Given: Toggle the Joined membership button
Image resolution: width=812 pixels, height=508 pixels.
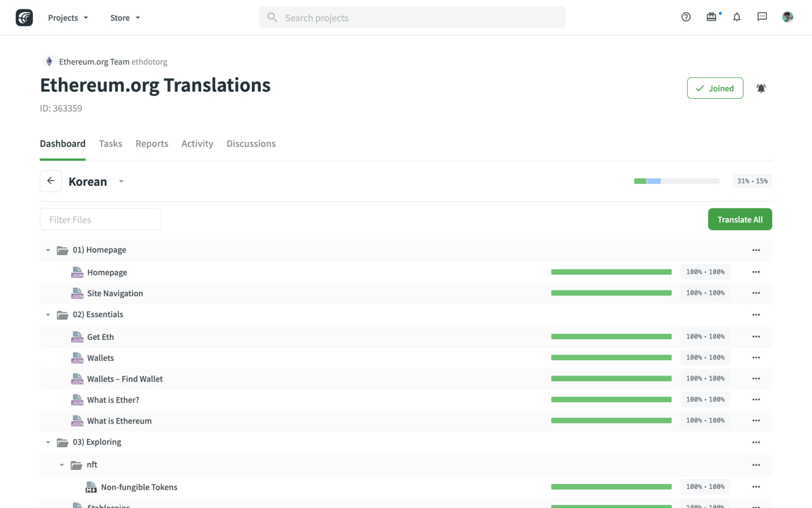Looking at the screenshot, I should pos(715,88).
